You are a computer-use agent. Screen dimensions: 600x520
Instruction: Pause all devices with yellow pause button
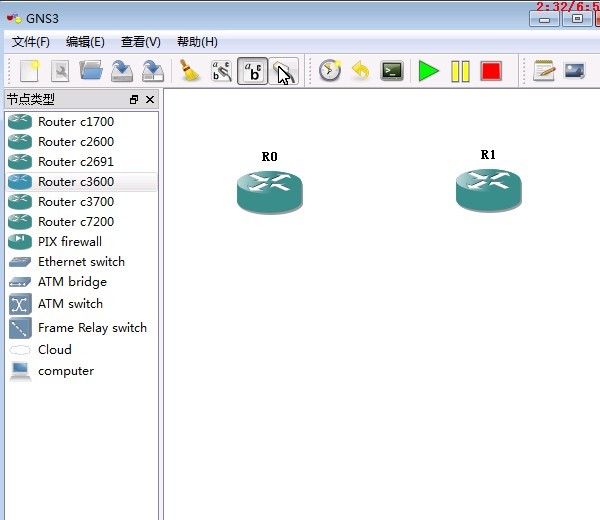460,71
